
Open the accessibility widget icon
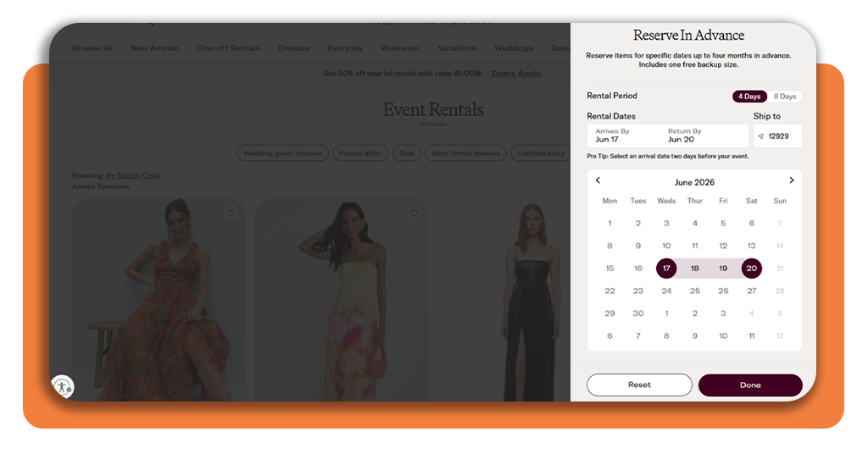(x=62, y=387)
